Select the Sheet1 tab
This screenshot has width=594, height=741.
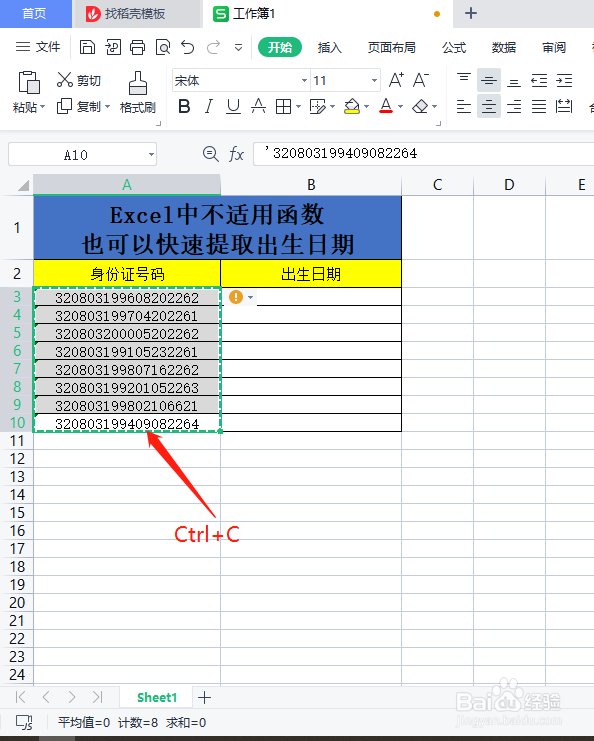tap(156, 698)
